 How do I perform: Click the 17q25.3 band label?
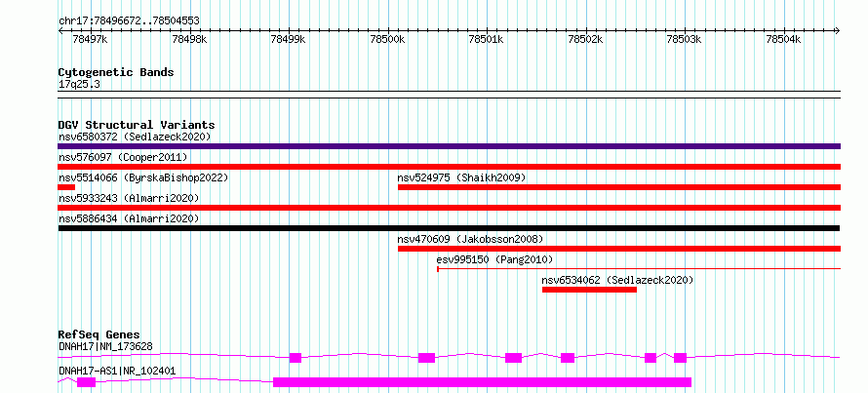coord(79,85)
